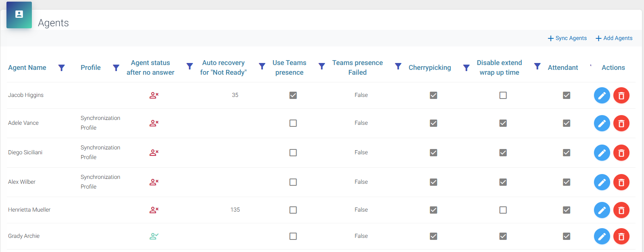
Task: Open filter for Teams presence Failed column
Action: [398, 66]
